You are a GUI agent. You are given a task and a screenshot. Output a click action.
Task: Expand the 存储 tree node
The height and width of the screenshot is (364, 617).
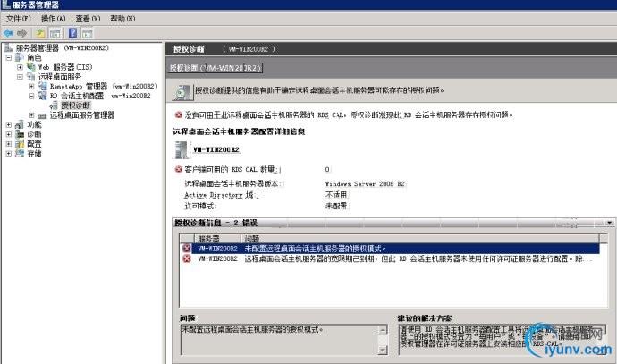tap(9, 154)
